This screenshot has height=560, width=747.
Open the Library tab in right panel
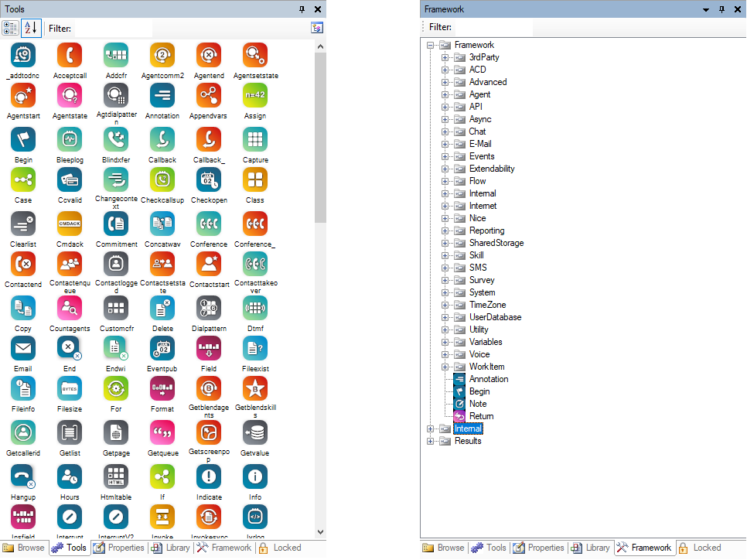[x=590, y=548]
